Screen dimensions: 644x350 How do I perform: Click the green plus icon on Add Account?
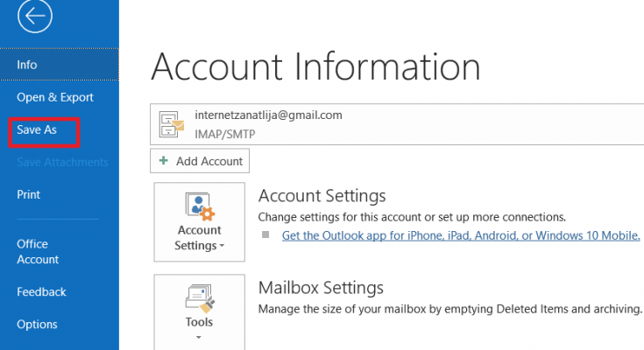(164, 160)
